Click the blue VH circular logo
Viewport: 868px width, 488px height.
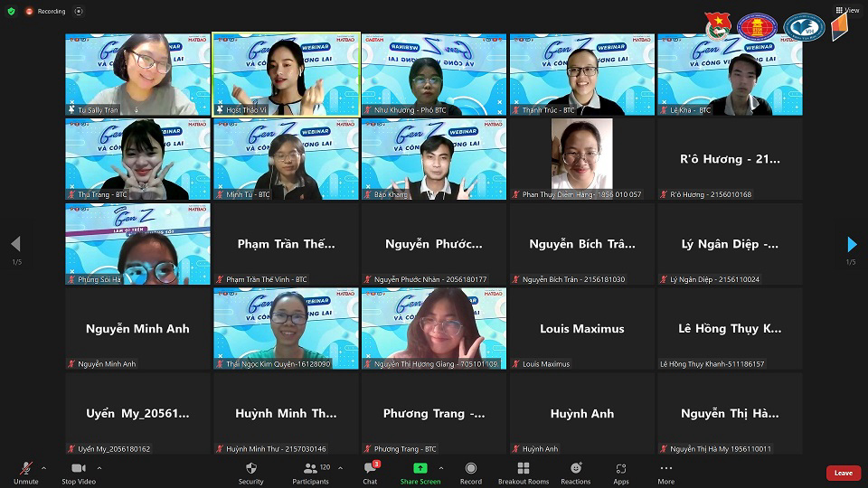tap(805, 27)
